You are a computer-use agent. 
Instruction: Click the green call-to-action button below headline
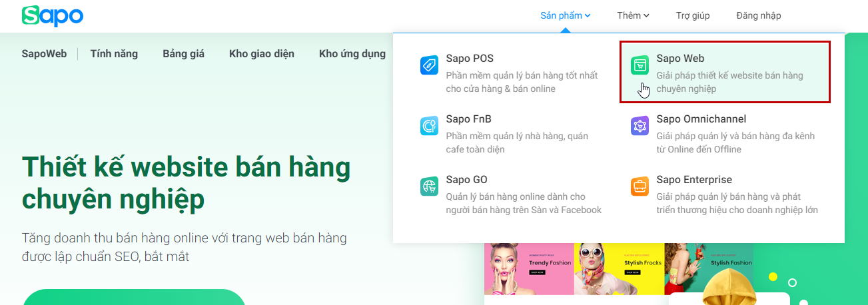pos(134,297)
